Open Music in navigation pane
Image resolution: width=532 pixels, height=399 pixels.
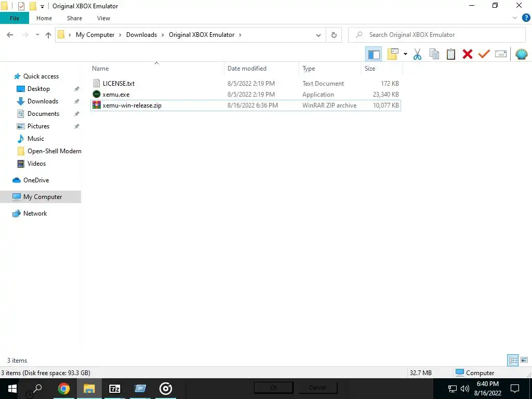point(36,138)
